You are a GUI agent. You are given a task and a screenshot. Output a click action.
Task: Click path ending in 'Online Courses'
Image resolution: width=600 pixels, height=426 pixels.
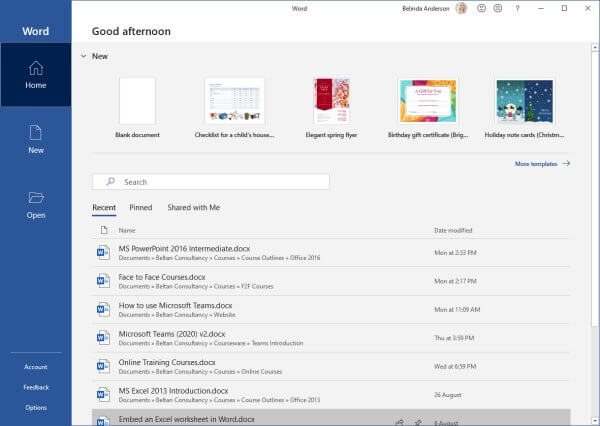point(200,371)
